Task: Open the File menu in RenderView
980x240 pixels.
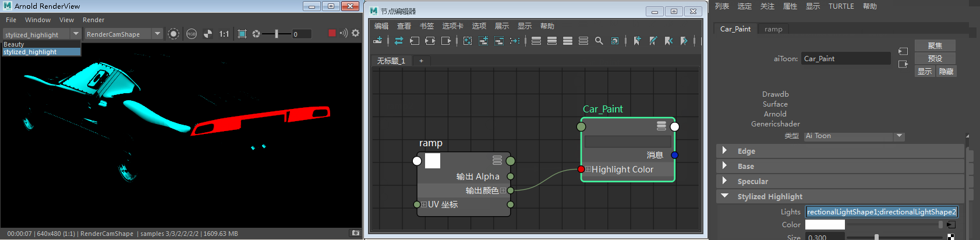Action: (11, 20)
